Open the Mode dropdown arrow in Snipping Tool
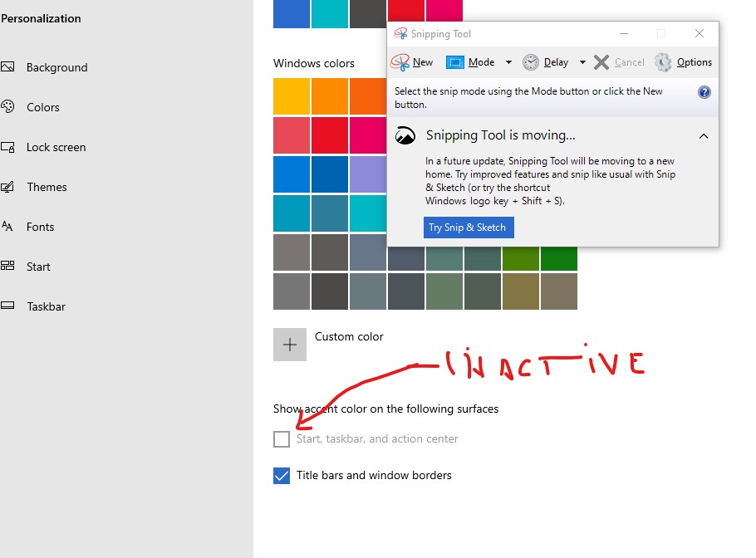Image resolution: width=756 pixels, height=558 pixels. 508,62
